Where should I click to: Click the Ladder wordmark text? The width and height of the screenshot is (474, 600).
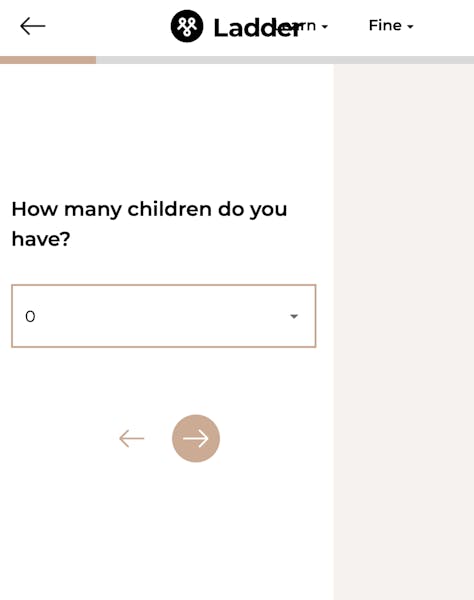[257, 28]
